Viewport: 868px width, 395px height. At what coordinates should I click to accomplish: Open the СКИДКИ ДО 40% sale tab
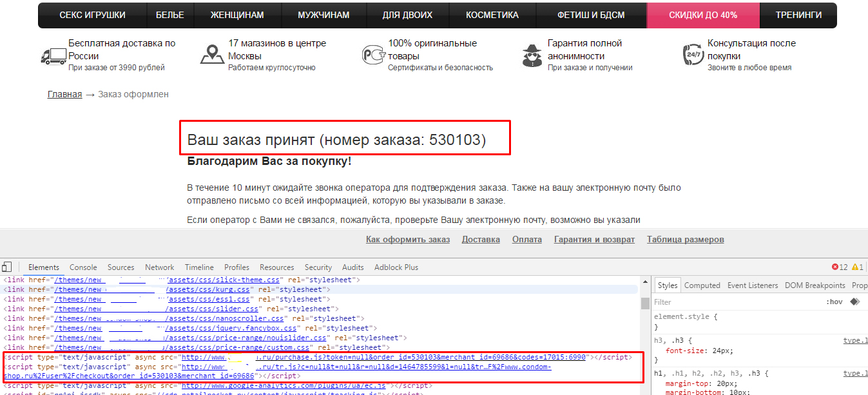coord(703,15)
